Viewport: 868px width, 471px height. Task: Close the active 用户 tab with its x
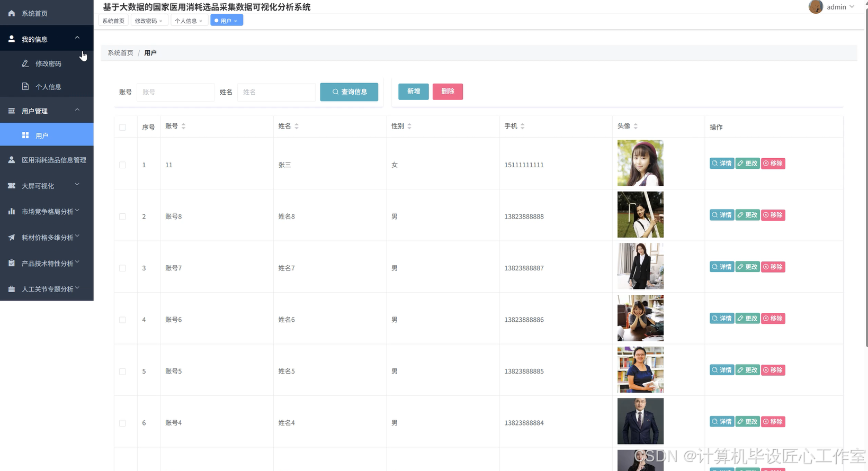(236, 21)
